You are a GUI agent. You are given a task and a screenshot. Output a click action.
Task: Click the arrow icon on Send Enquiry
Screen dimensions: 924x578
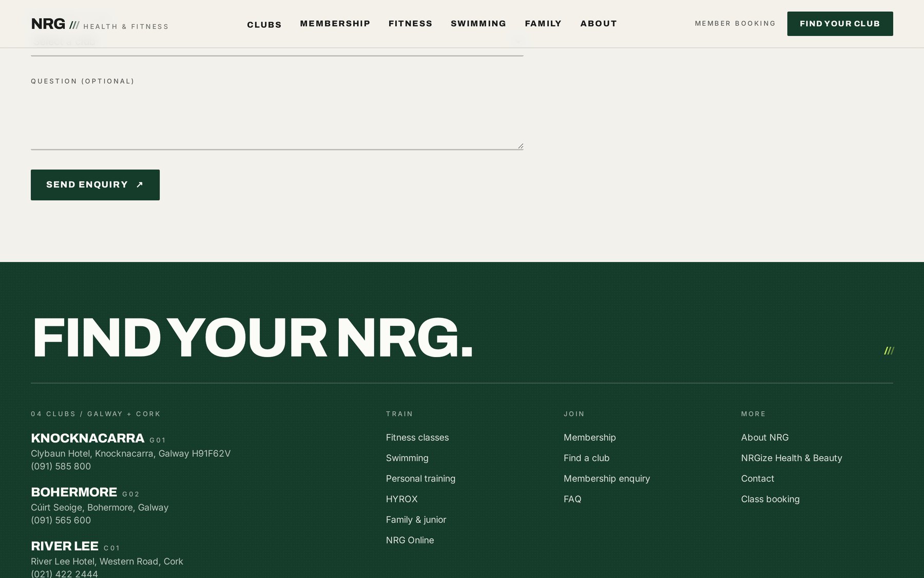point(140,185)
